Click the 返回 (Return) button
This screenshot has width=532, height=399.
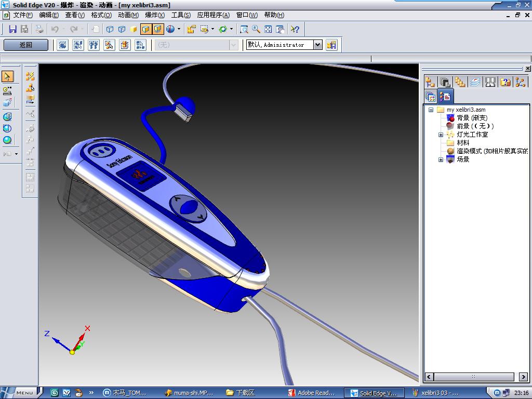pyautogui.click(x=26, y=45)
